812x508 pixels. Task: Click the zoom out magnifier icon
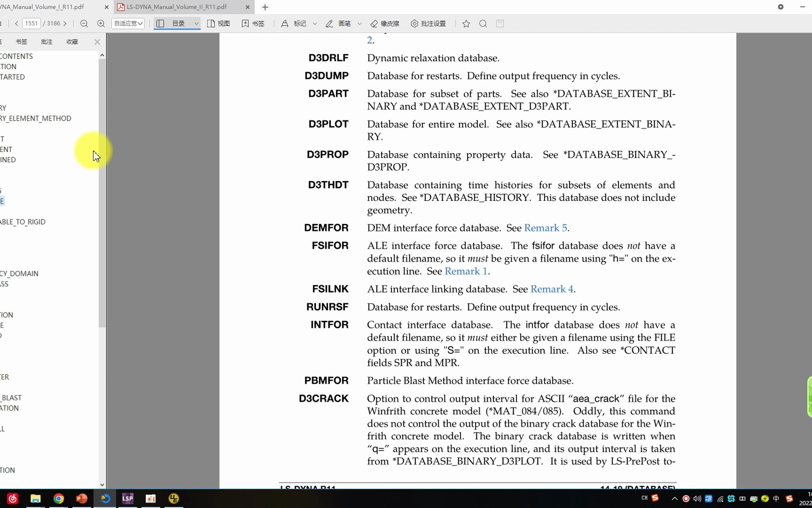point(84,24)
